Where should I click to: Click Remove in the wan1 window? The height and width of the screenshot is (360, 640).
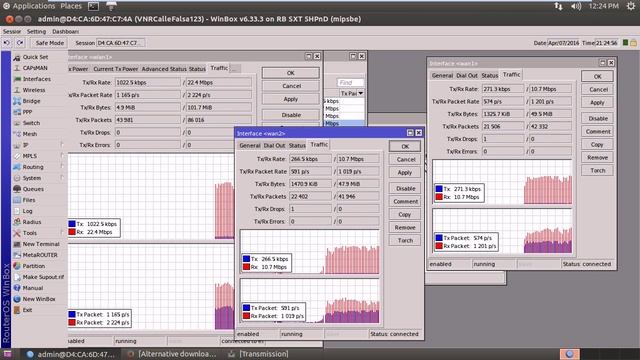pos(598,158)
